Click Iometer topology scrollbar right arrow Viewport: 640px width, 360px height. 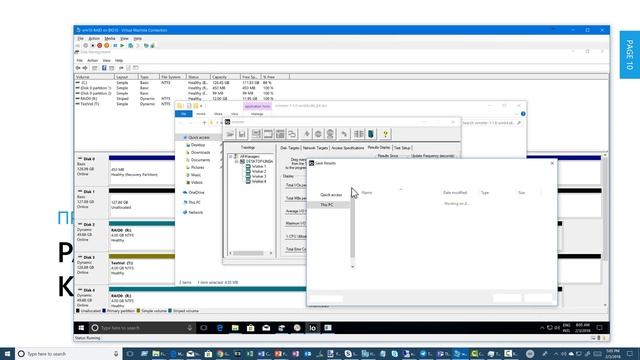271,253
